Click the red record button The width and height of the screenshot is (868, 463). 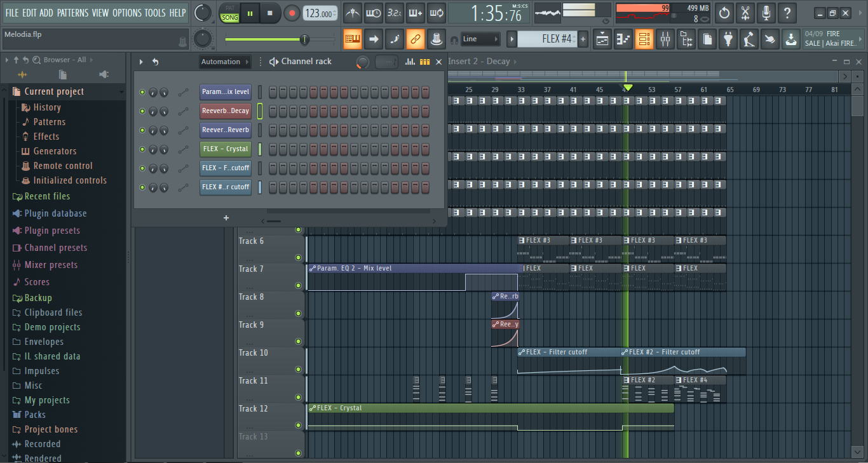(292, 13)
